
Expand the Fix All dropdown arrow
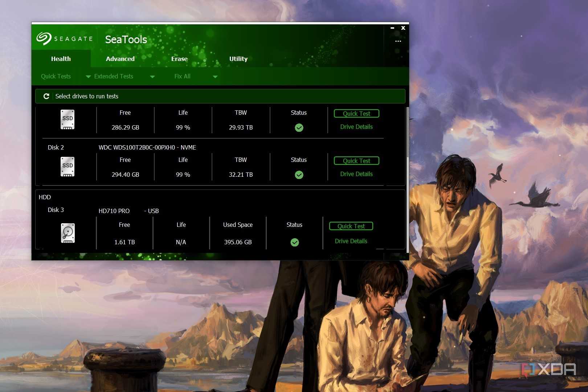[x=215, y=77]
